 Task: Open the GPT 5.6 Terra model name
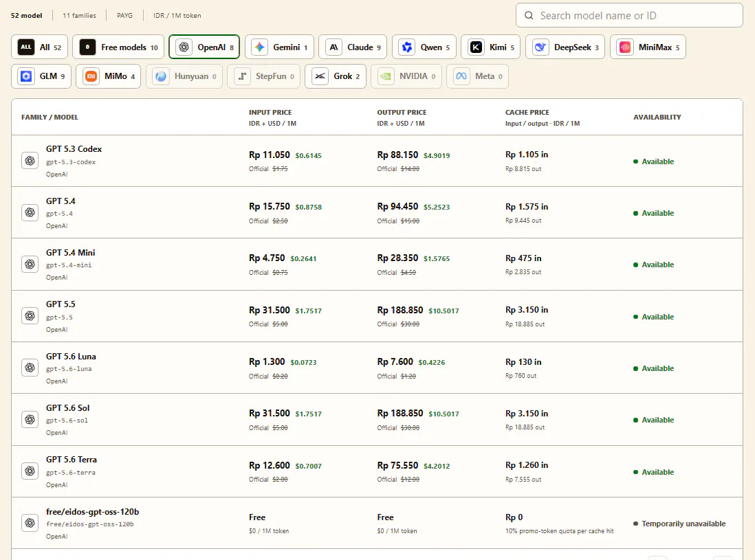pos(72,460)
